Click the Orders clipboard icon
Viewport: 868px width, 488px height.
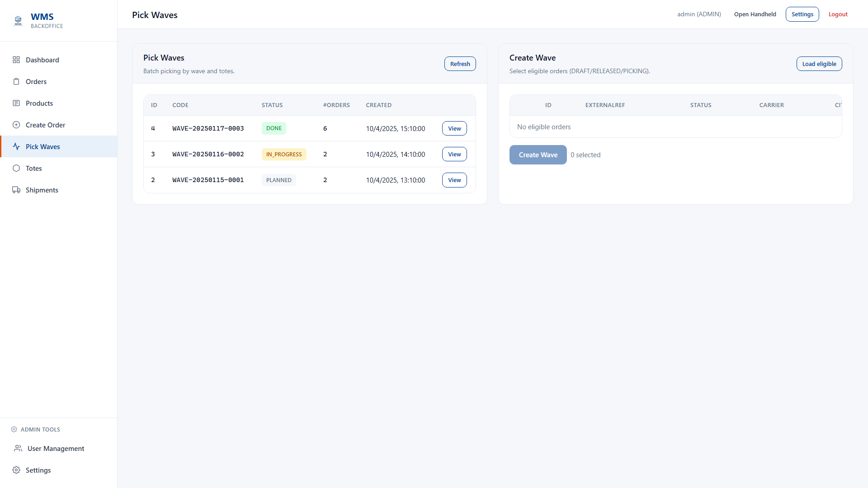tap(16, 81)
